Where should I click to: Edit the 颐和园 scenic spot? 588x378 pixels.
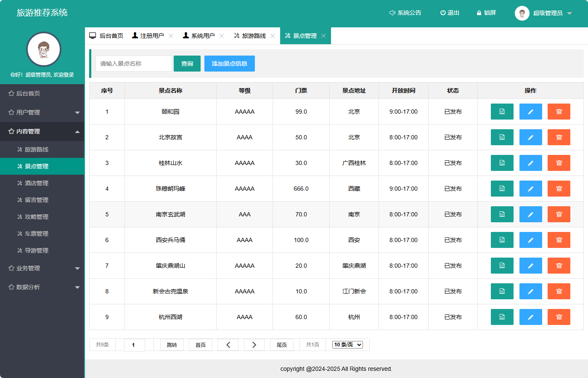pyautogui.click(x=530, y=112)
